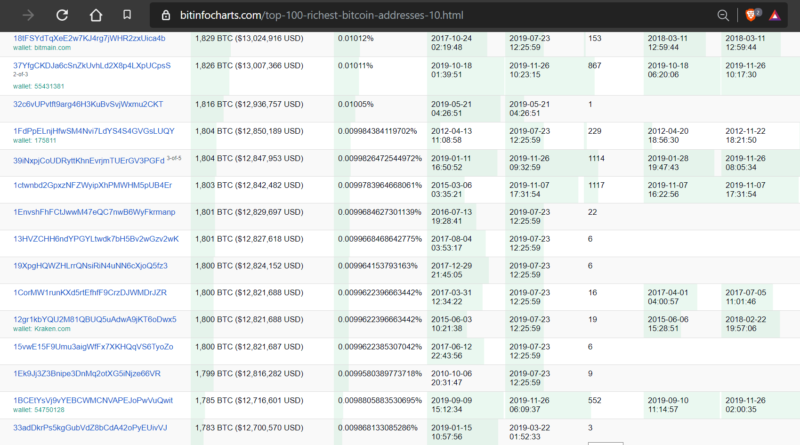Open the zoom magnifier icon in address bar
The width and height of the screenshot is (800, 445).
pos(723,16)
